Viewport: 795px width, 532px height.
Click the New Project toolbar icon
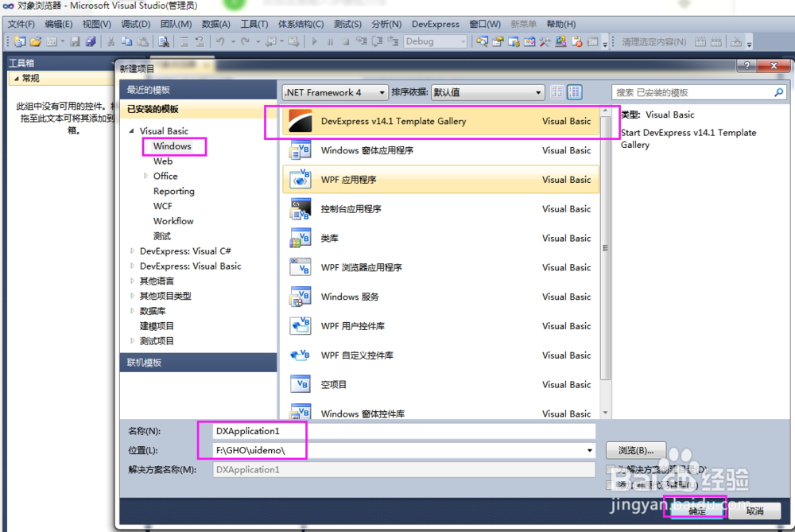point(20,41)
